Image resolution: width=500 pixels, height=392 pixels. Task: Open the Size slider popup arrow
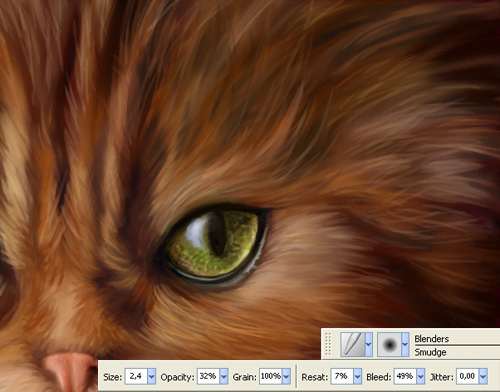coord(151,376)
